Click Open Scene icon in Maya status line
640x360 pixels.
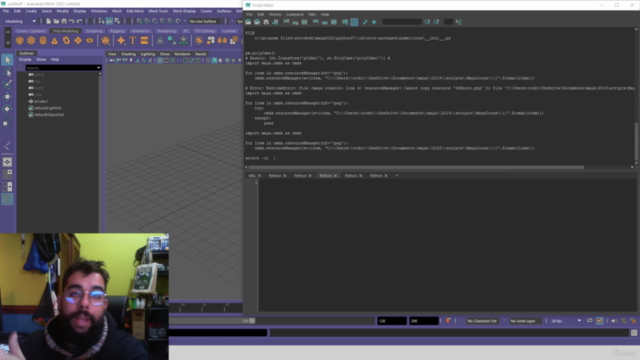click(x=56, y=21)
